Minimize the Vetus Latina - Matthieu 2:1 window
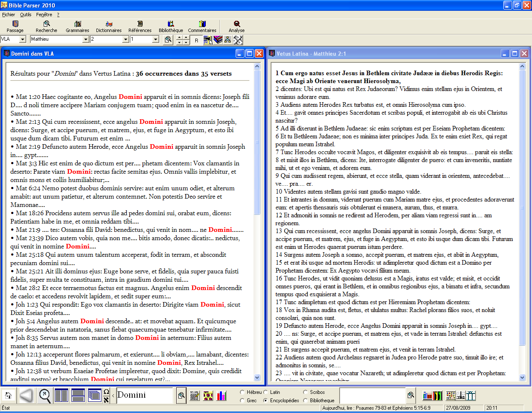532x413 pixels. (x=505, y=53)
